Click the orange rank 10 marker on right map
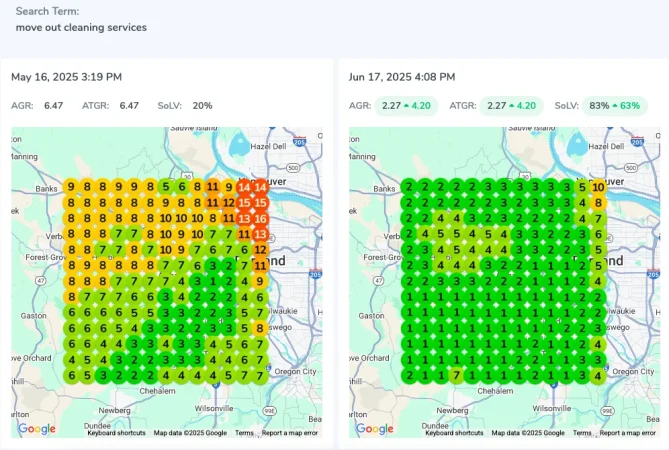Screen dimensions: 669x450 [x=598, y=187]
